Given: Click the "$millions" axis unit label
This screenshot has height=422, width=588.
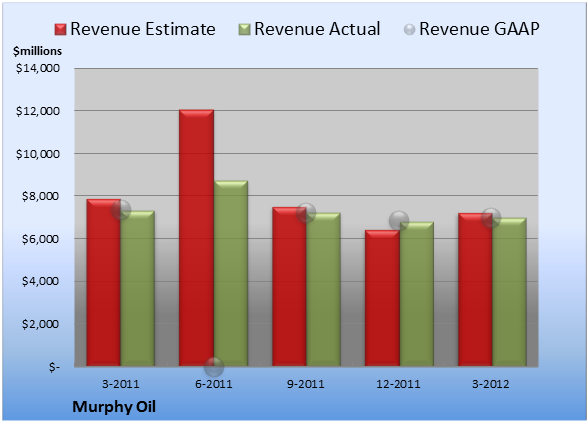Looking at the screenshot, I should [x=37, y=51].
